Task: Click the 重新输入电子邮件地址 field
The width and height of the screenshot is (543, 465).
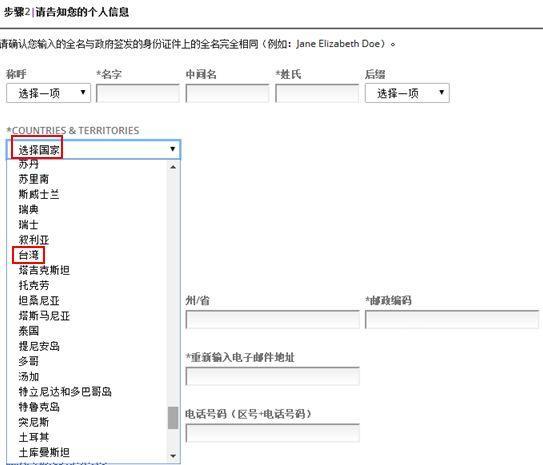Action: pos(273,376)
